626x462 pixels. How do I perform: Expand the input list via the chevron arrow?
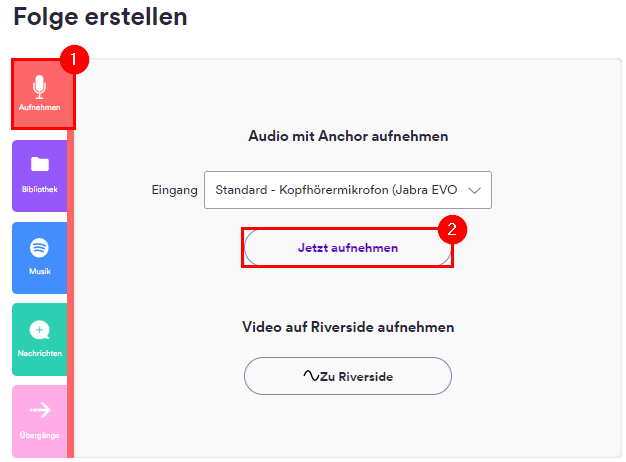[x=475, y=189]
